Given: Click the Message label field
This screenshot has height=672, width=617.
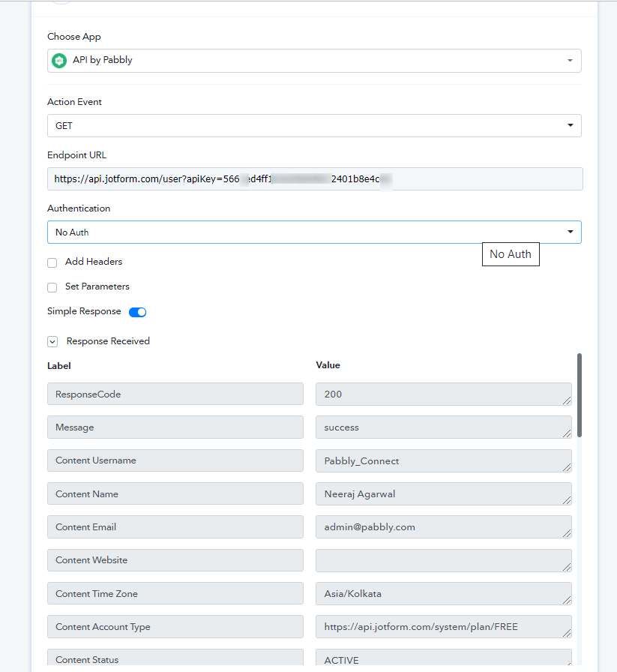Looking at the screenshot, I should 175,427.
